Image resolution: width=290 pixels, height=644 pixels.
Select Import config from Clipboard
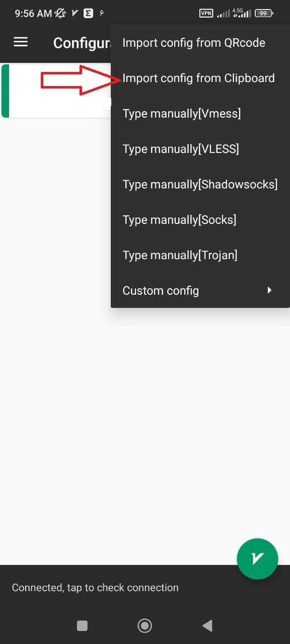click(198, 78)
